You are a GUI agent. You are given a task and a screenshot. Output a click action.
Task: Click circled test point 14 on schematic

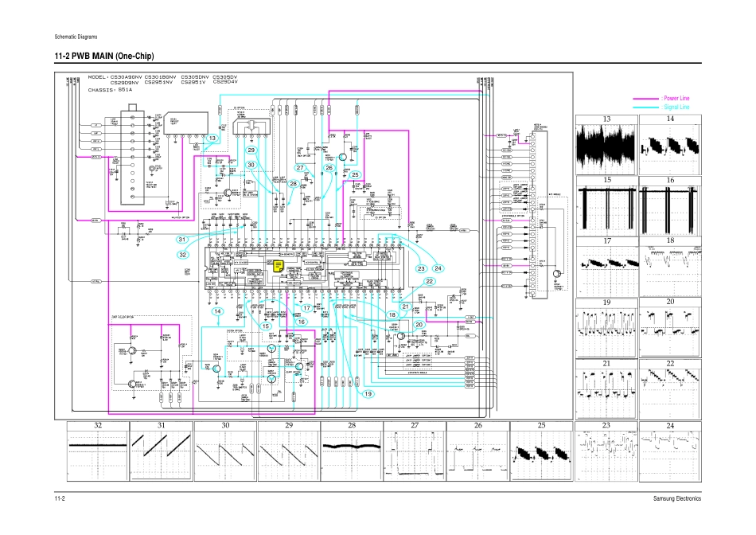pos(216,312)
